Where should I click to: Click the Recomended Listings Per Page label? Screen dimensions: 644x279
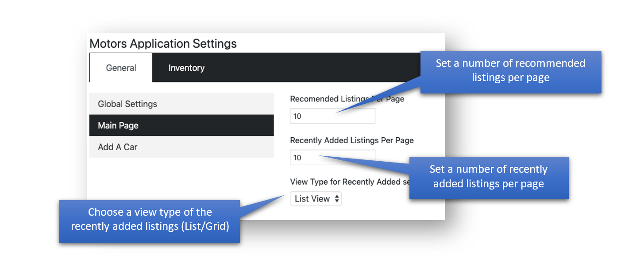click(347, 99)
